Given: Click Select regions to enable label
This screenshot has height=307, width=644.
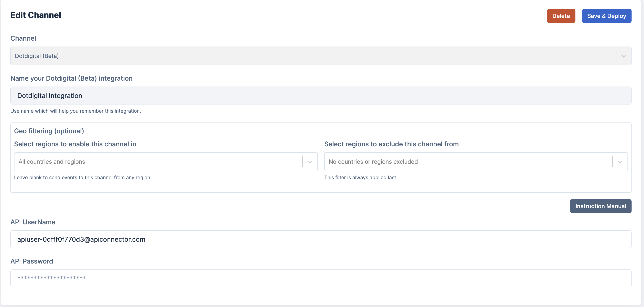Looking at the screenshot, I should pos(75,144).
